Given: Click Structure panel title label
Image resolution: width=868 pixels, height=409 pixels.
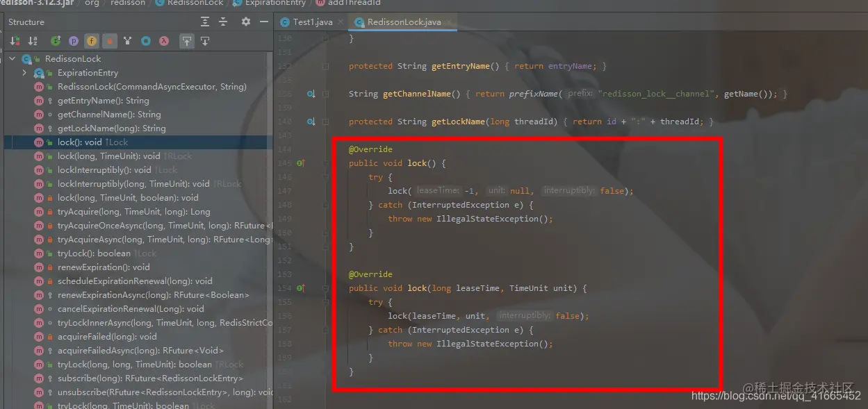Looking at the screenshot, I should [x=26, y=22].
